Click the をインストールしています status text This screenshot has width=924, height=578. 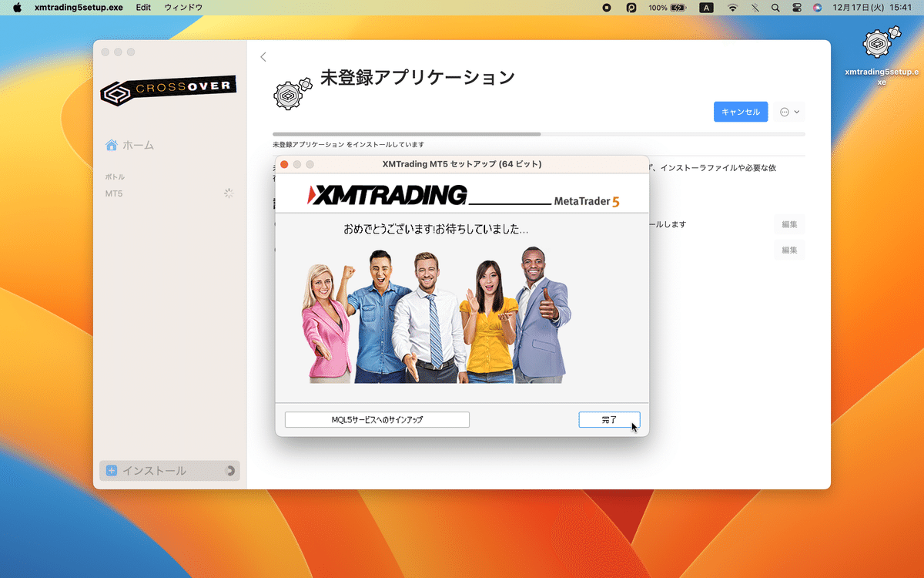coord(348,145)
